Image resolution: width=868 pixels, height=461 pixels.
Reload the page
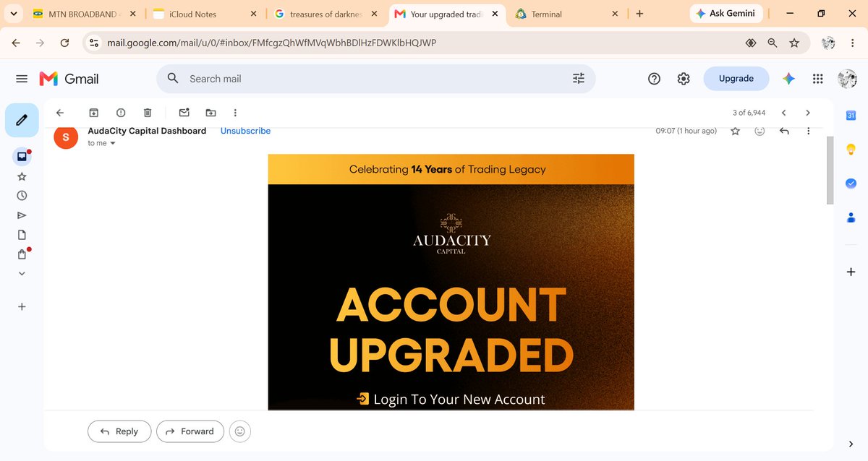64,43
